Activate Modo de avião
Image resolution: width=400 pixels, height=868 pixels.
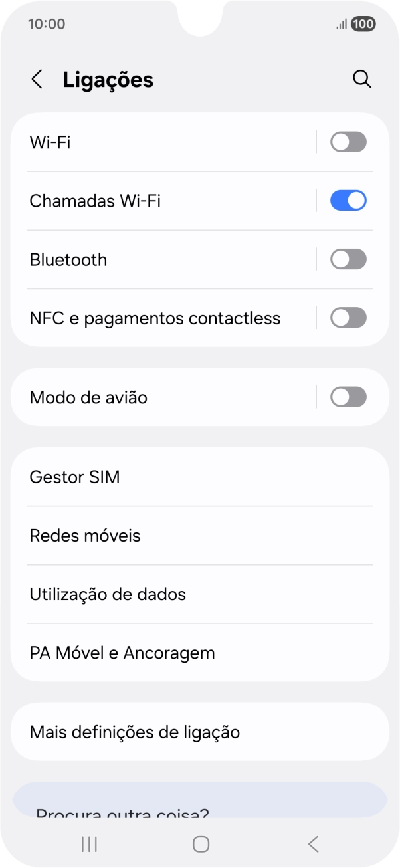(x=348, y=397)
